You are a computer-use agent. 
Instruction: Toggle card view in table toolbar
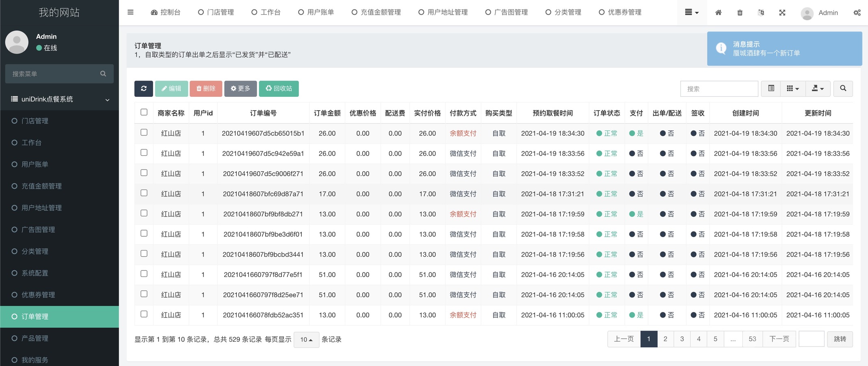pyautogui.click(x=771, y=89)
